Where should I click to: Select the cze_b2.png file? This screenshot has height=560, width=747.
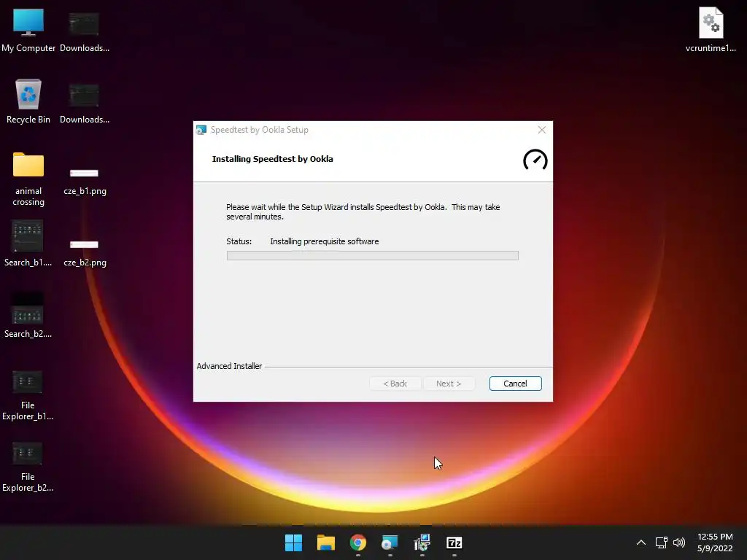pyautogui.click(x=85, y=253)
